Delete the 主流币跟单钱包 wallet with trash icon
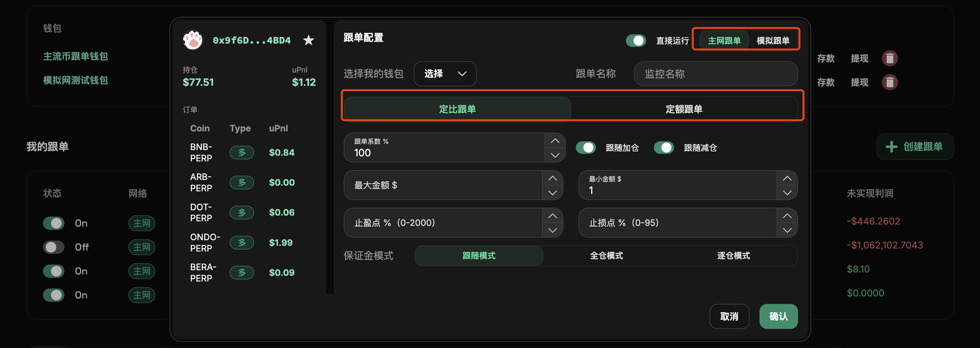980x348 pixels. click(889, 59)
